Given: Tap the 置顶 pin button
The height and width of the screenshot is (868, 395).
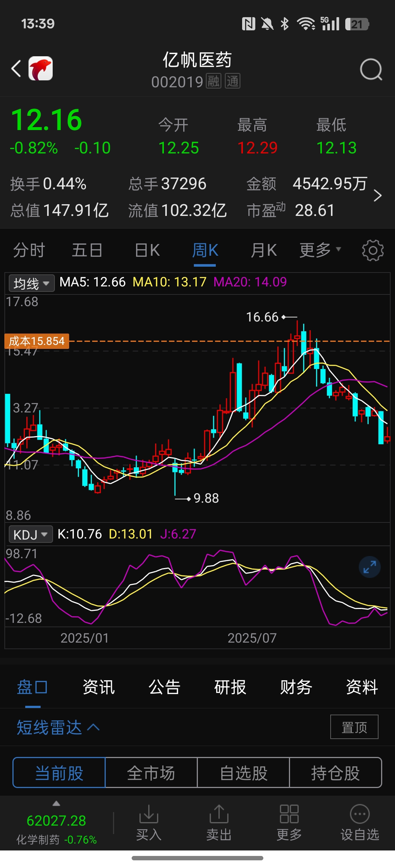Looking at the screenshot, I should point(354,727).
